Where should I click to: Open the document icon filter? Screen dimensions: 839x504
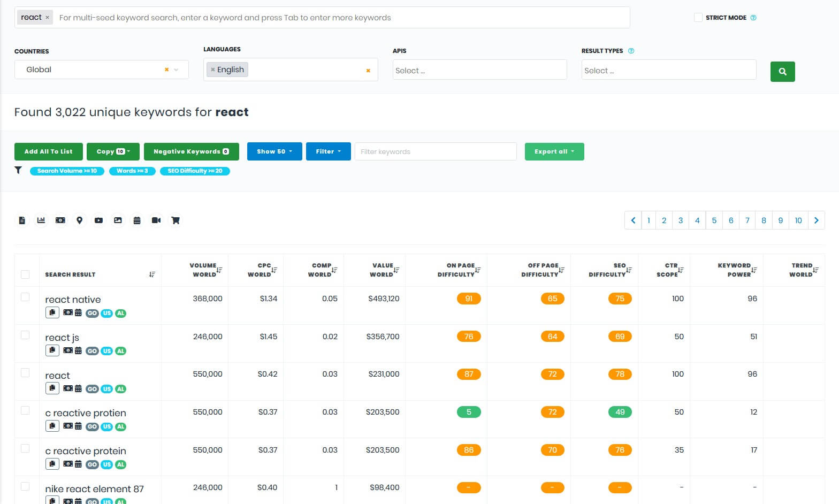coord(22,220)
